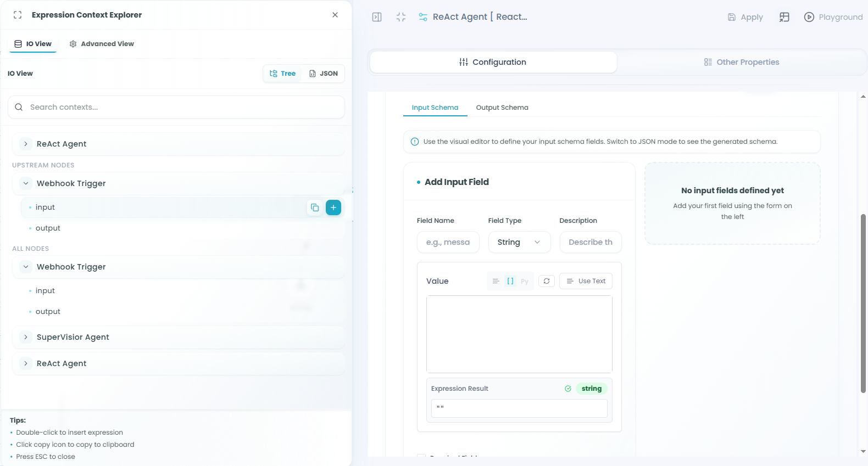Click the add plus icon beside input
Image resolution: width=868 pixels, height=466 pixels.
pyautogui.click(x=333, y=207)
